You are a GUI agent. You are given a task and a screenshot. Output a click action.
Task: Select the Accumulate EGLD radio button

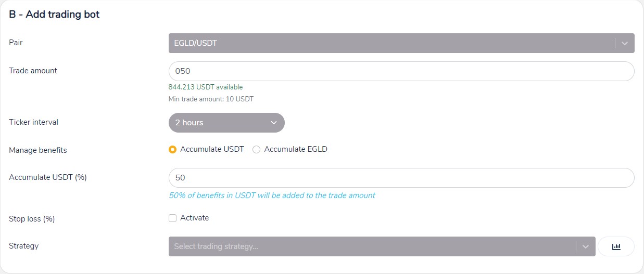click(x=256, y=150)
